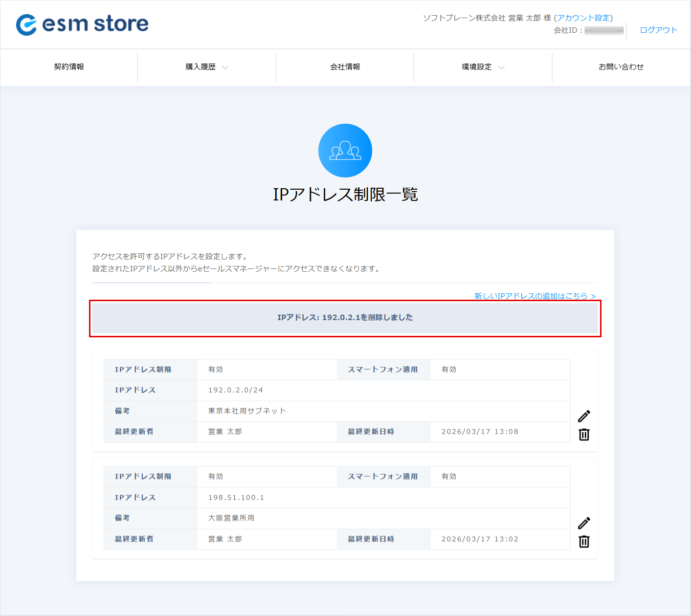Screen dimensions: 691x616
Task: Open the 会社情報 menu item
Action: (x=345, y=67)
